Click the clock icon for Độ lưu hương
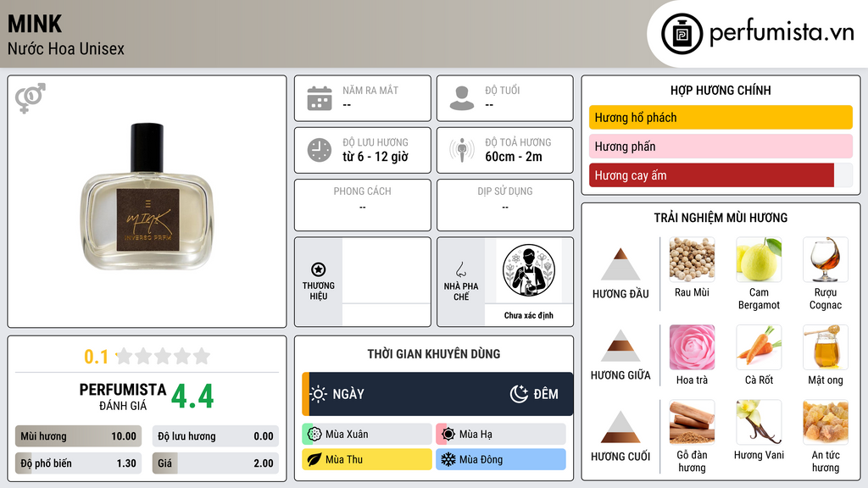868x488 pixels. click(320, 150)
